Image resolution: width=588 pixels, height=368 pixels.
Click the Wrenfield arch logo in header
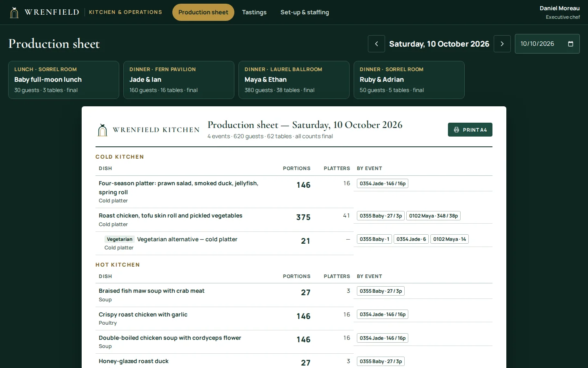click(x=14, y=13)
